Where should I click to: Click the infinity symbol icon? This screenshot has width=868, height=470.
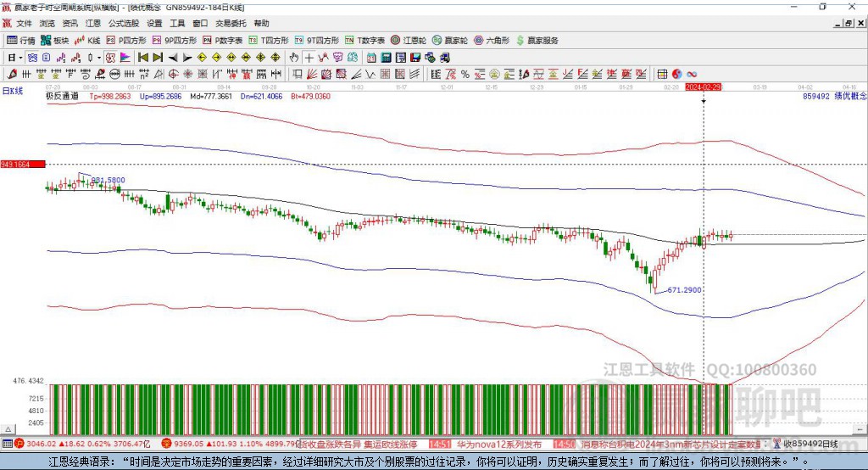click(692, 74)
